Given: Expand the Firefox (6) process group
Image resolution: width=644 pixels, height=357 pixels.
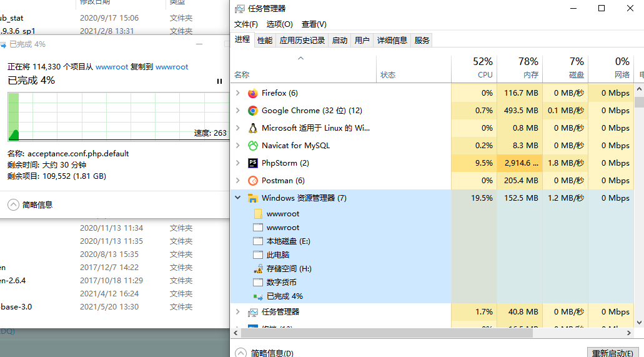Looking at the screenshot, I should point(238,93).
